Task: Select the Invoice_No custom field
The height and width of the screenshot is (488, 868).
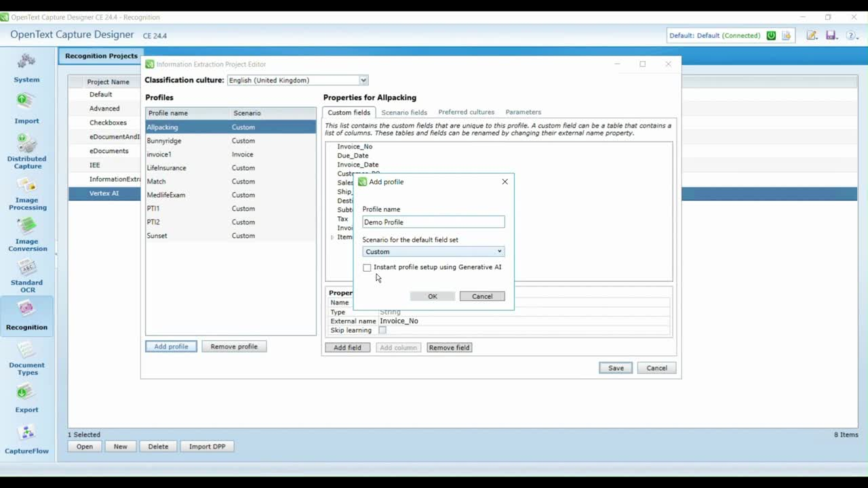Action: pos(355,146)
